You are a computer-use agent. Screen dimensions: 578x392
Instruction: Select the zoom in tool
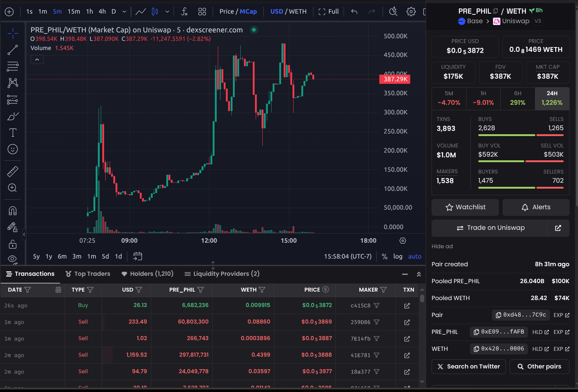[13, 188]
